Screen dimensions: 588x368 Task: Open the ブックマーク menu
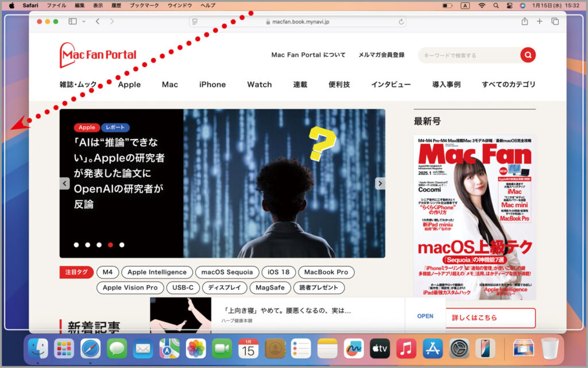[144, 5]
